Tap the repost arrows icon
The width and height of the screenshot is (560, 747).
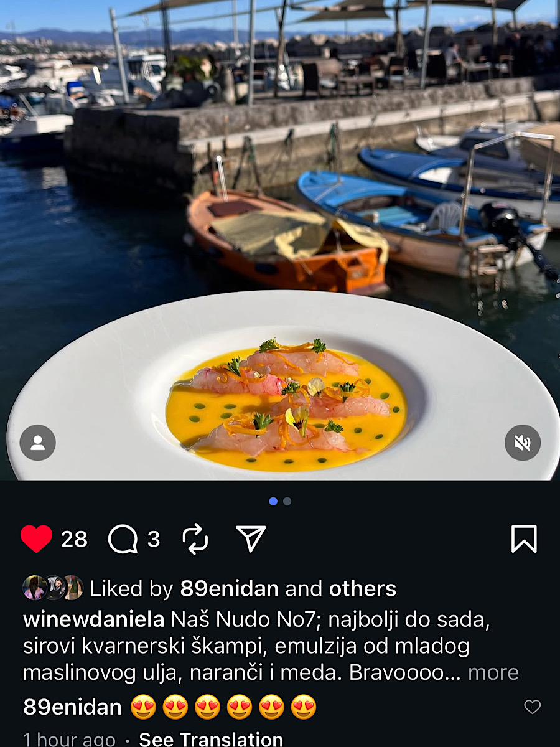[x=195, y=539]
